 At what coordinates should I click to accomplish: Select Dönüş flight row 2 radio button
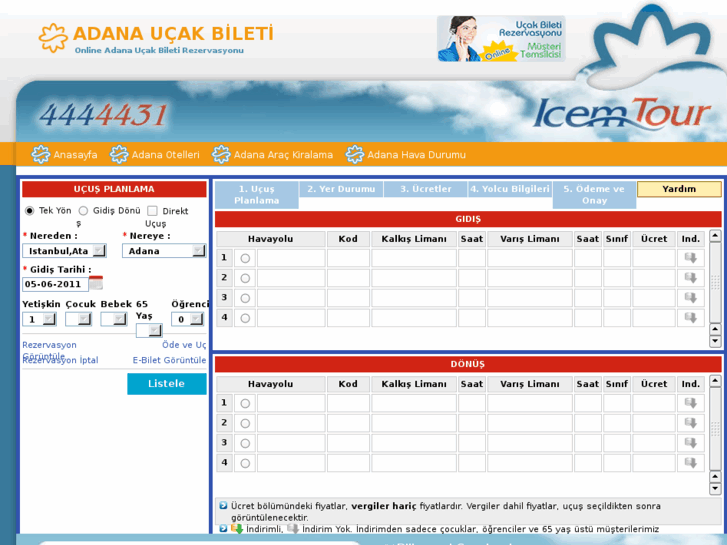coord(245,423)
